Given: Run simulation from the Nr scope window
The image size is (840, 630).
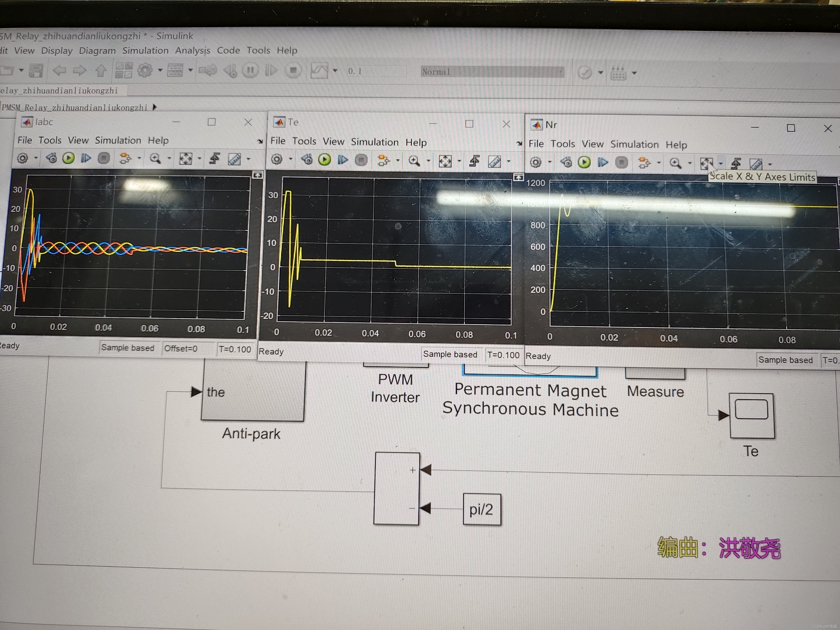Looking at the screenshot, I should 584,163.
